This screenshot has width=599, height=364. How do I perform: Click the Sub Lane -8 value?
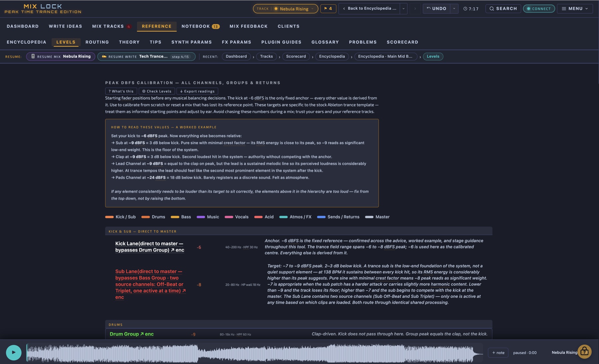199,285
